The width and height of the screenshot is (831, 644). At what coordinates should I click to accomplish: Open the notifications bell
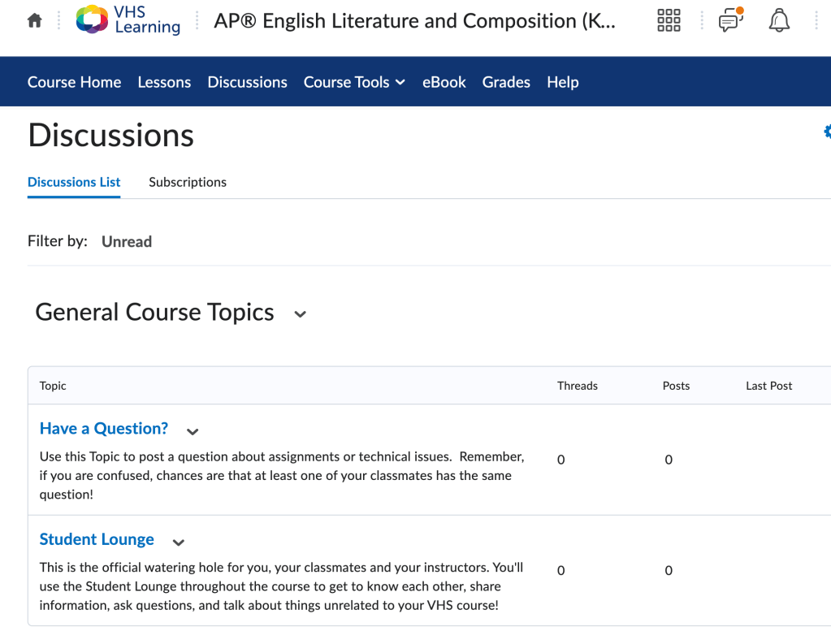778,21
